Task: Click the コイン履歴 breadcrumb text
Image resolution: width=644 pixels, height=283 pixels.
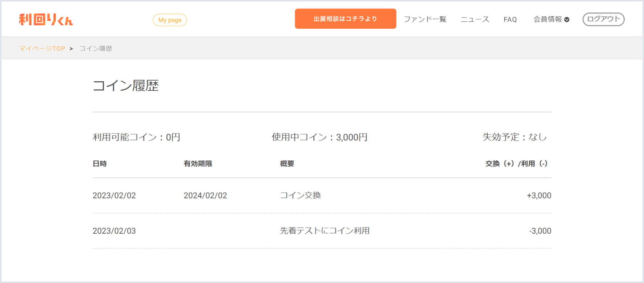Action: coord(96,48)
